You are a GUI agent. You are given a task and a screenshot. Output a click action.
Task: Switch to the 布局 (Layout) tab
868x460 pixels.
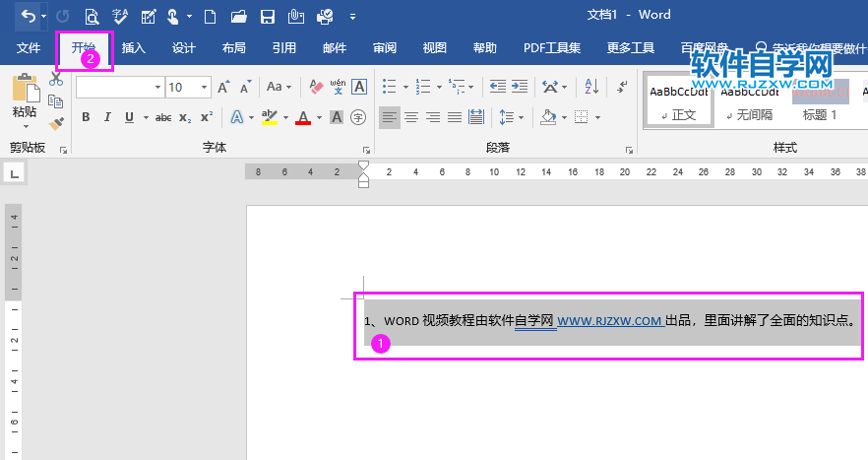tap(234, 47)
